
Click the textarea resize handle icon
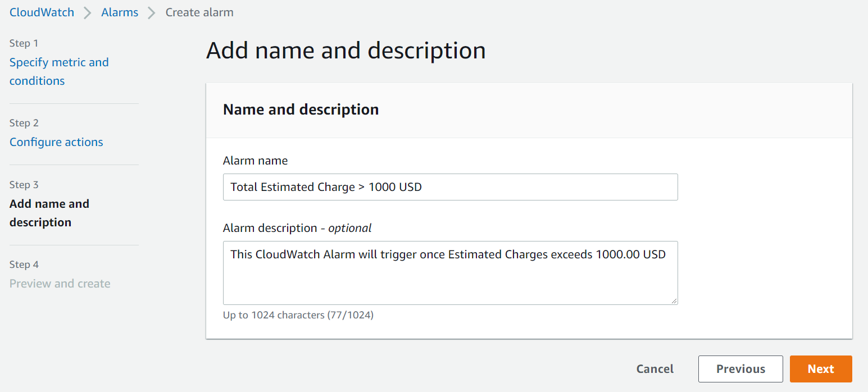pos(674,300)
